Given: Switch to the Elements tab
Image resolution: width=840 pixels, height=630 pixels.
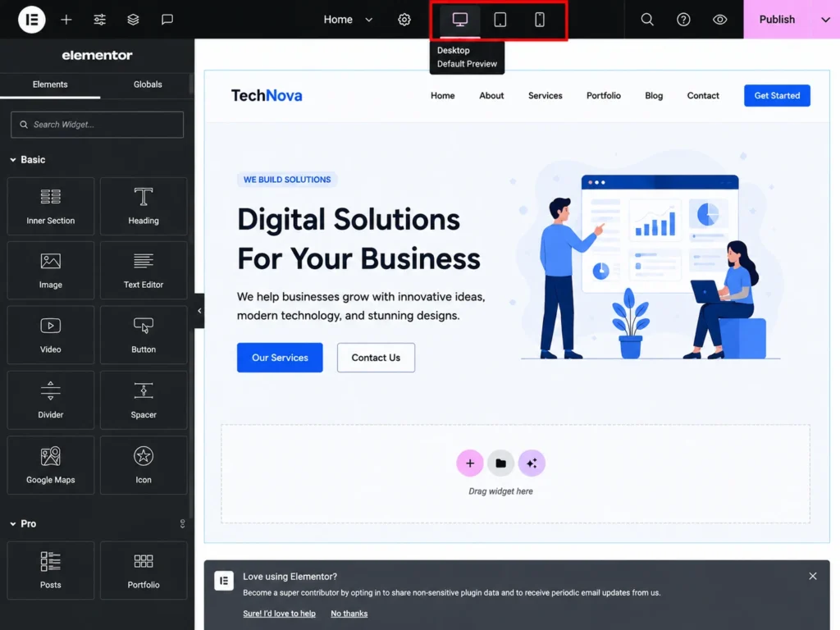Looking at the screenshot, I should tap(50, 84).
